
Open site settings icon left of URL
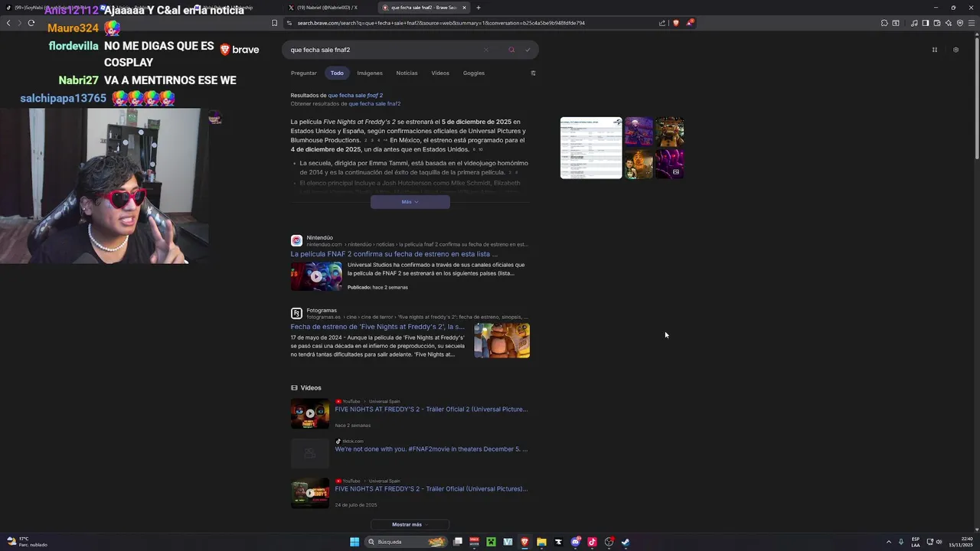(x=289, y=23)
